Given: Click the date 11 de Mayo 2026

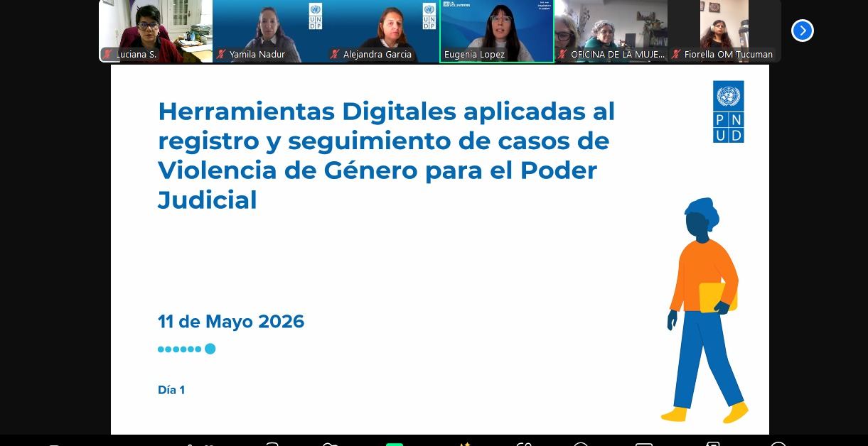Looking at the screenshot, I should (231, 322).
